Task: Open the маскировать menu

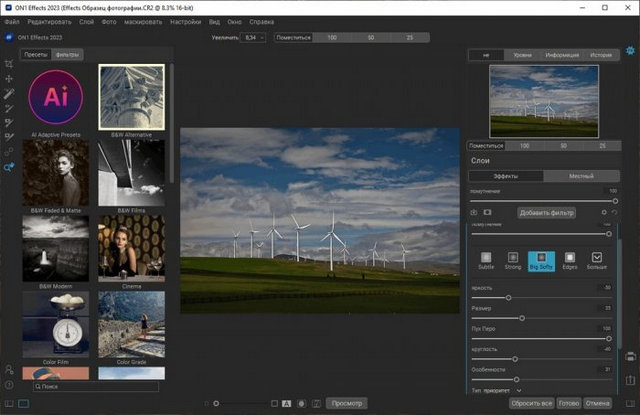Action: click(143, 20)
